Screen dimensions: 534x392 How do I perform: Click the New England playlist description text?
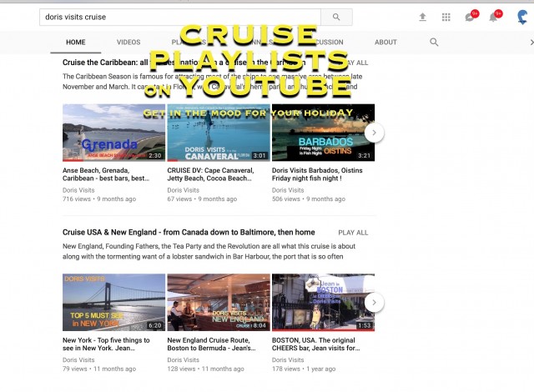pyautogui.click(x=209, y=251)
